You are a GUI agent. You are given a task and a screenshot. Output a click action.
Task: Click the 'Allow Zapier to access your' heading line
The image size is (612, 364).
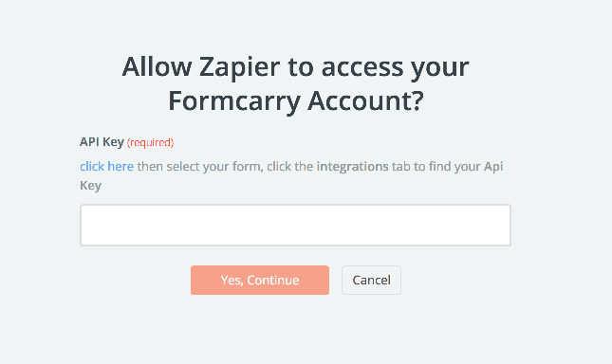click(x=295, y=66)
